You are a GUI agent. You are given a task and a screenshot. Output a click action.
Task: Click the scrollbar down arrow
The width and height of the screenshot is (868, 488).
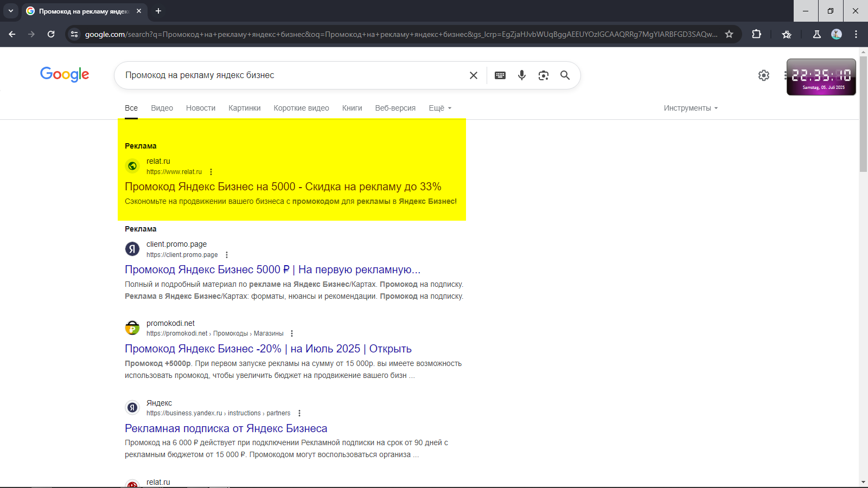click(863, 482)
